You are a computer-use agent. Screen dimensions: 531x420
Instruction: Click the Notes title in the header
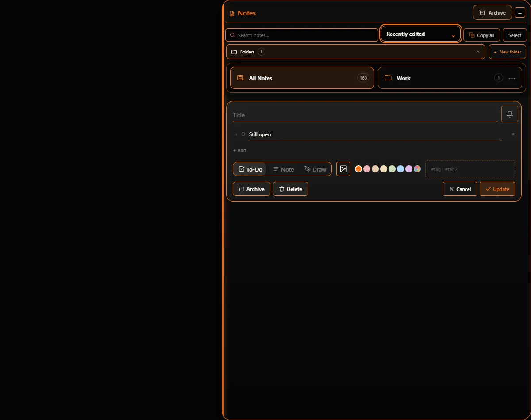(x=246, y=13)
